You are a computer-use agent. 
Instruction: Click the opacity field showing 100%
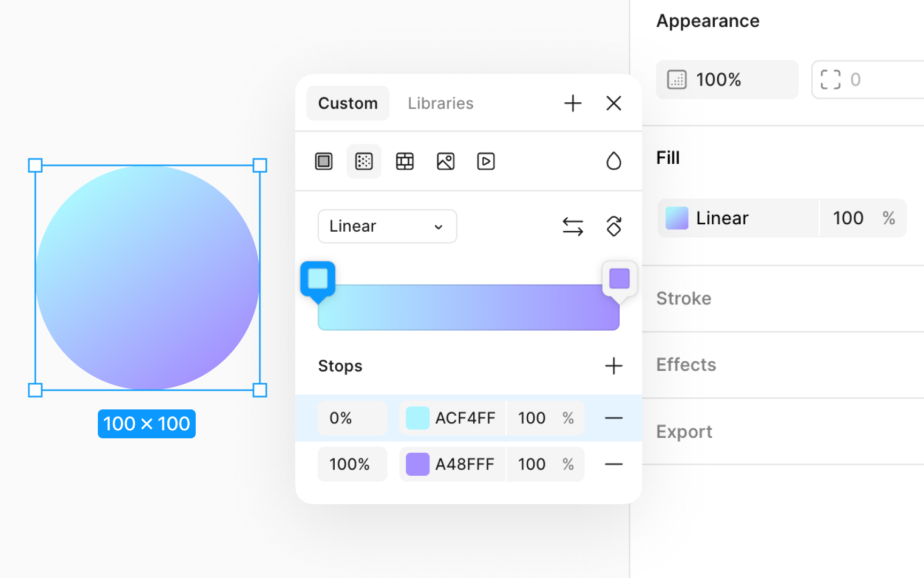point(727,79)
